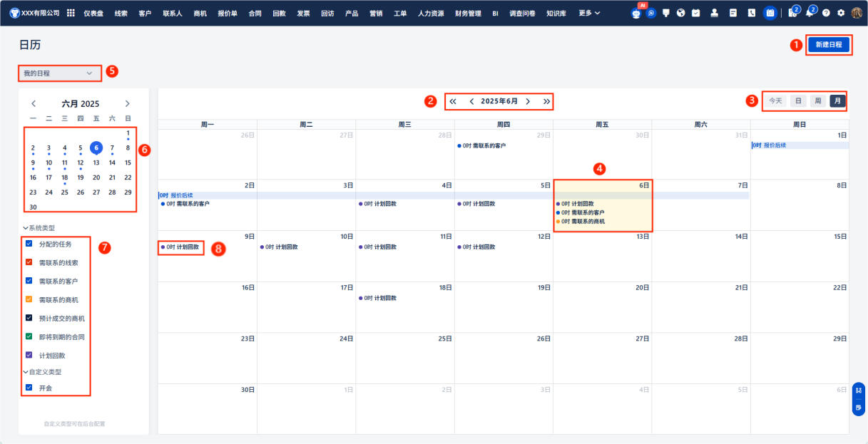
Task: Open settings gear icon
Action: (x=841, y=13)
